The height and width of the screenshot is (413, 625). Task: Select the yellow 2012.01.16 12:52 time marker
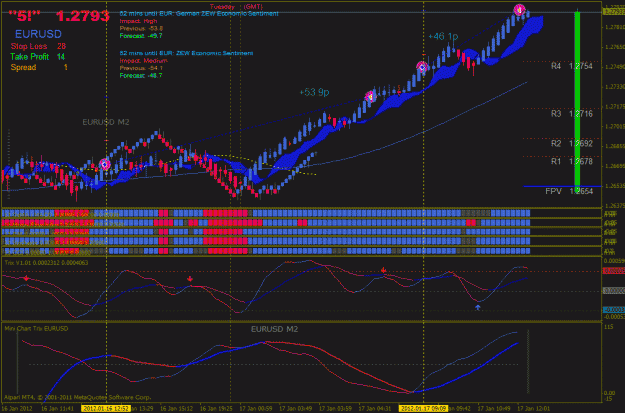point(106,409)
